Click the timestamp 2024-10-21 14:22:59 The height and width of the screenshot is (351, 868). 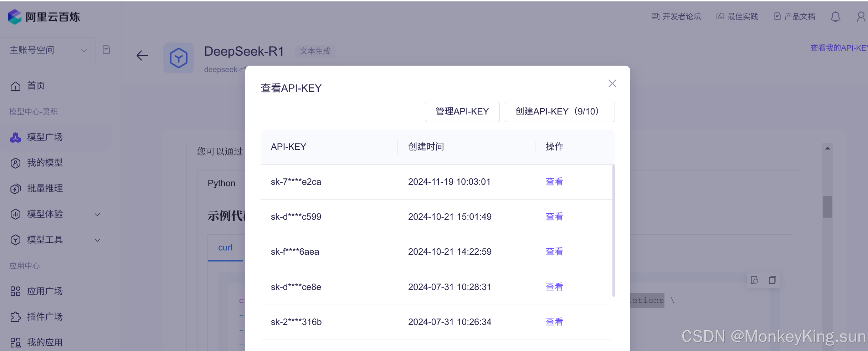450,251
